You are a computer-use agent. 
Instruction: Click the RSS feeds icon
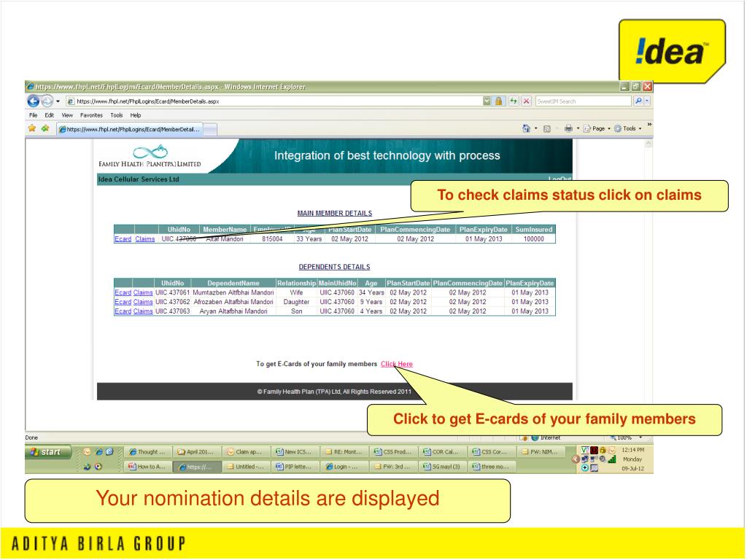[x=547, y=128]
